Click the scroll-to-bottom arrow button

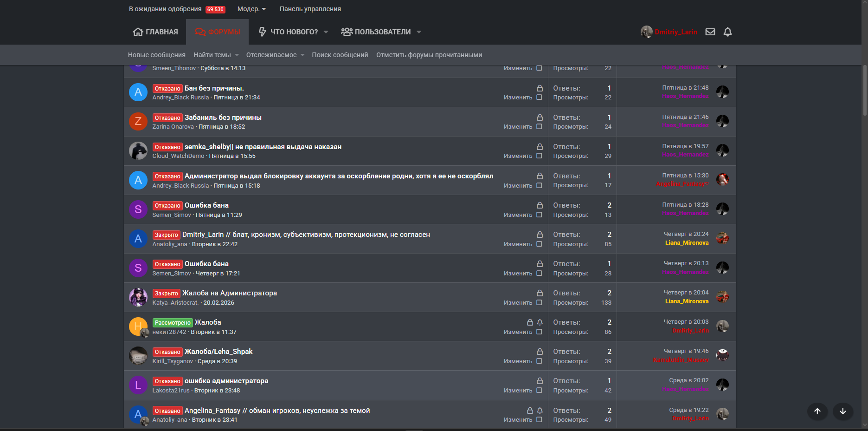pos(843,411)
